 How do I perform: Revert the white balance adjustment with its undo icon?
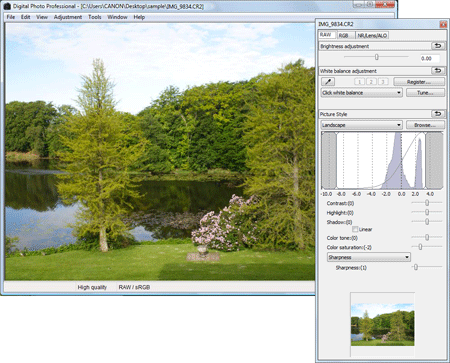click(x=438, y=71)
